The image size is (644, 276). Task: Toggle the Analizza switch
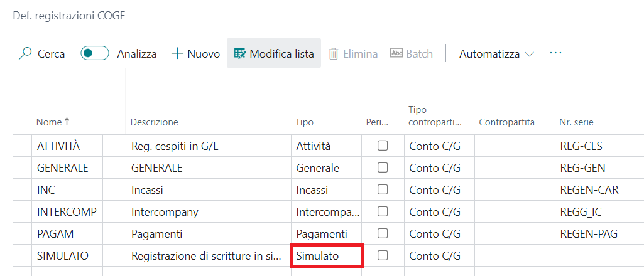[95, 54]
